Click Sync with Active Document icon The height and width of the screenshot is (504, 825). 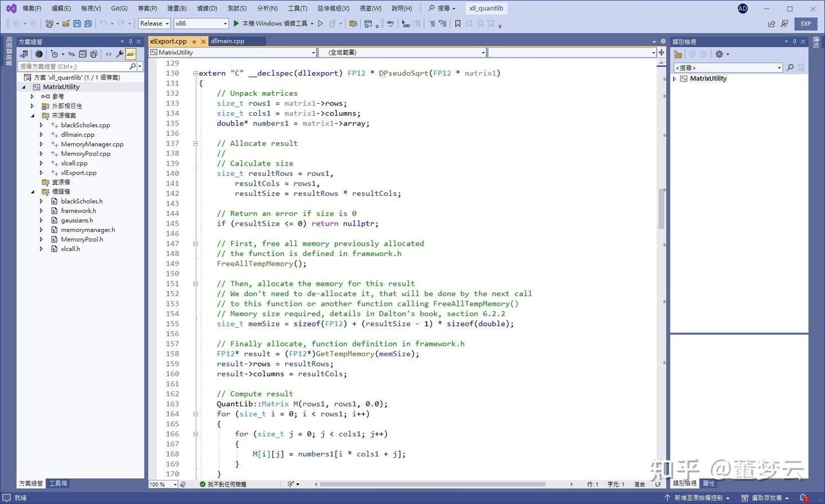[72, 54]
